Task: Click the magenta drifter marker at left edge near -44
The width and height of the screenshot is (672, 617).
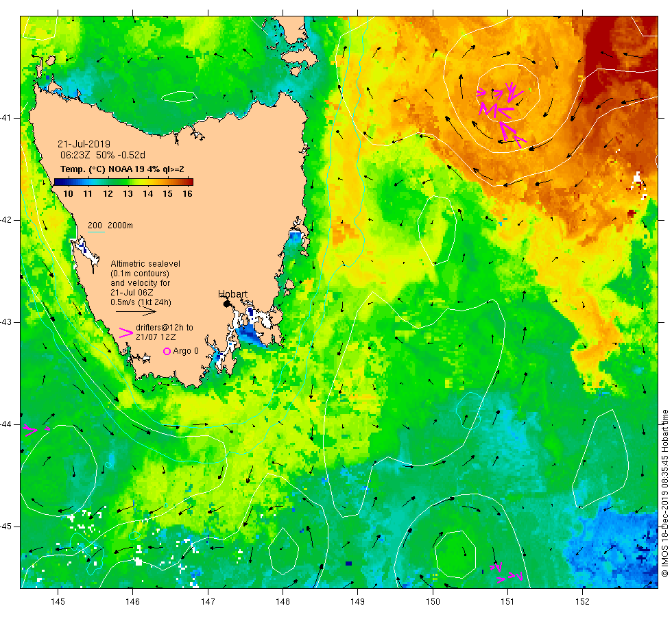Action: 36,430
